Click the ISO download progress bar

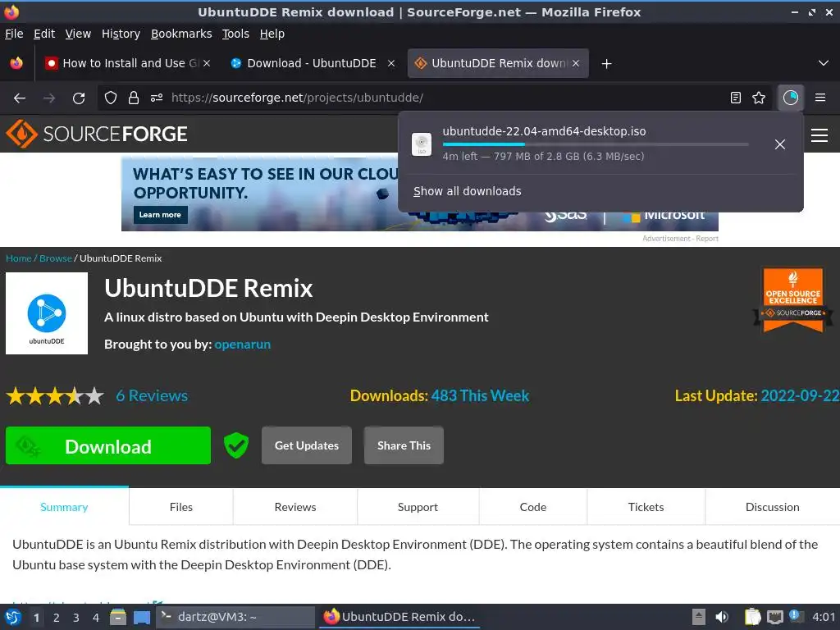pos(596,144)
